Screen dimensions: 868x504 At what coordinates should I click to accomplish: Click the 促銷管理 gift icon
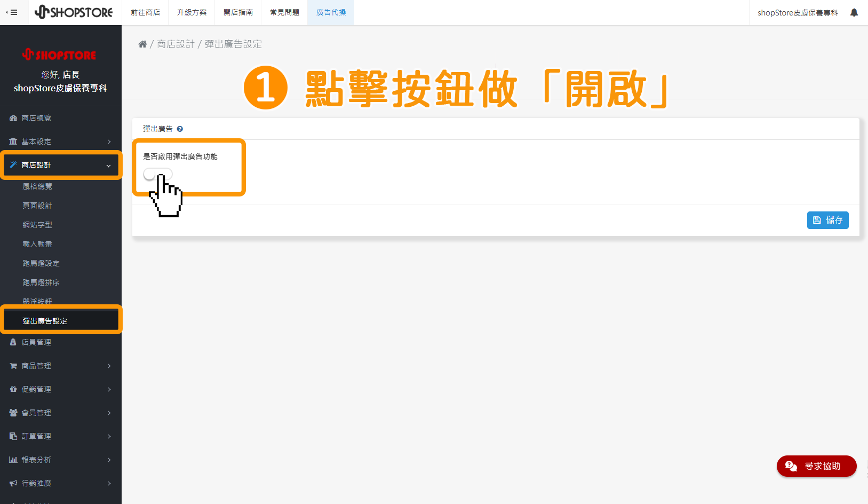tap(13, 389)
